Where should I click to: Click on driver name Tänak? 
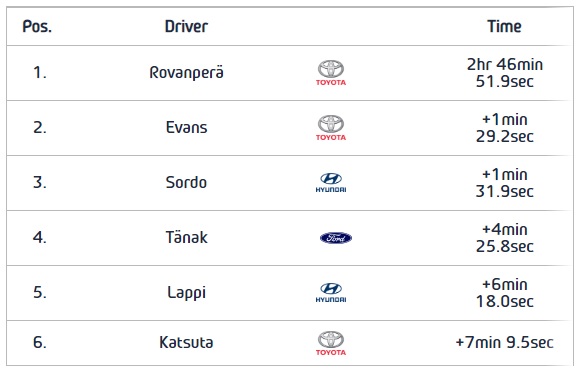186,237
